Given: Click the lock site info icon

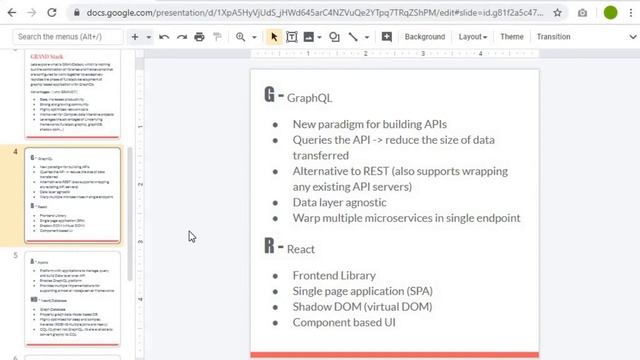Looking at the screenshot, I should coord(77,13).
